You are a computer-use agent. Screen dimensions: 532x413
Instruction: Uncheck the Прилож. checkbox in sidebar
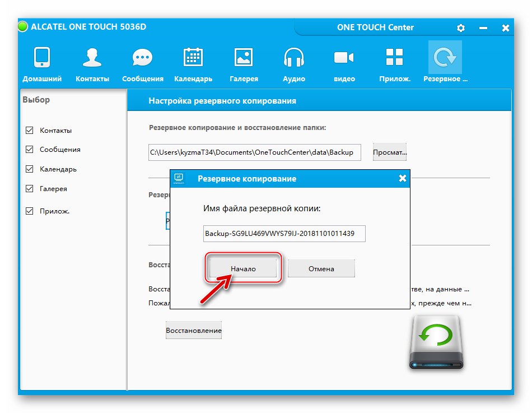pos(30,211)
